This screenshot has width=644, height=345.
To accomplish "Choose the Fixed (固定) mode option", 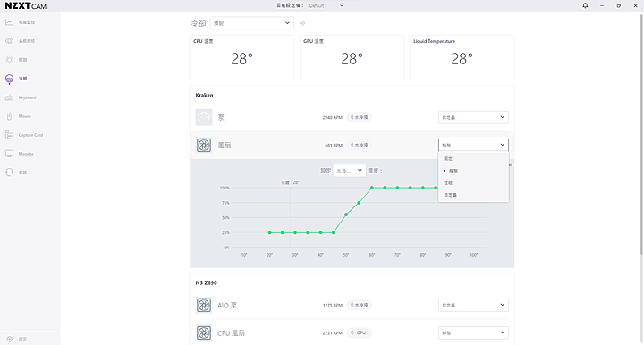I will point(473,159).
